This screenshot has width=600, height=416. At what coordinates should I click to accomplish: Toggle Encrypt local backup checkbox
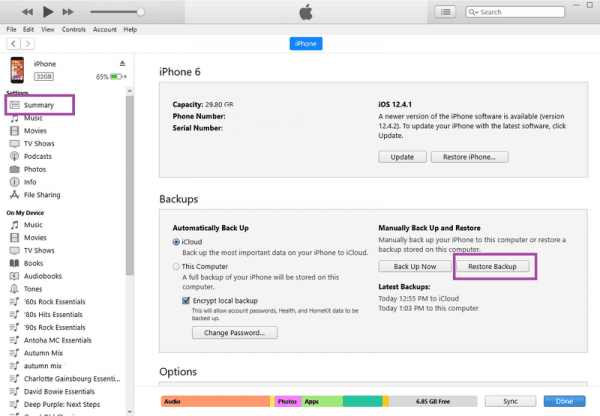(186, 300)
